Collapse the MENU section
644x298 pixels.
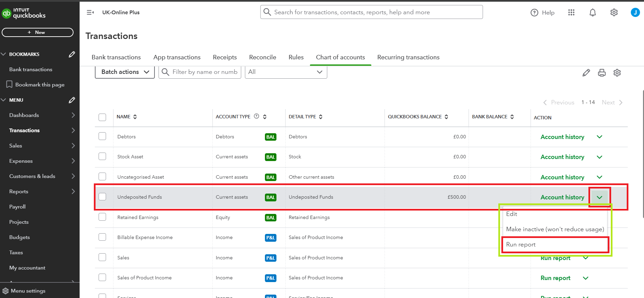pos(3,100)
